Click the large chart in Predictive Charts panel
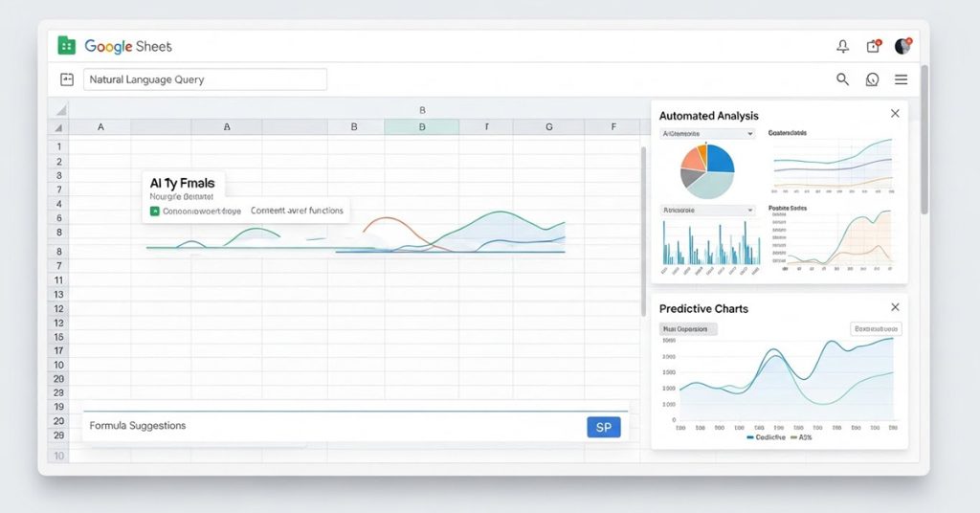 (x=785, y=385)
